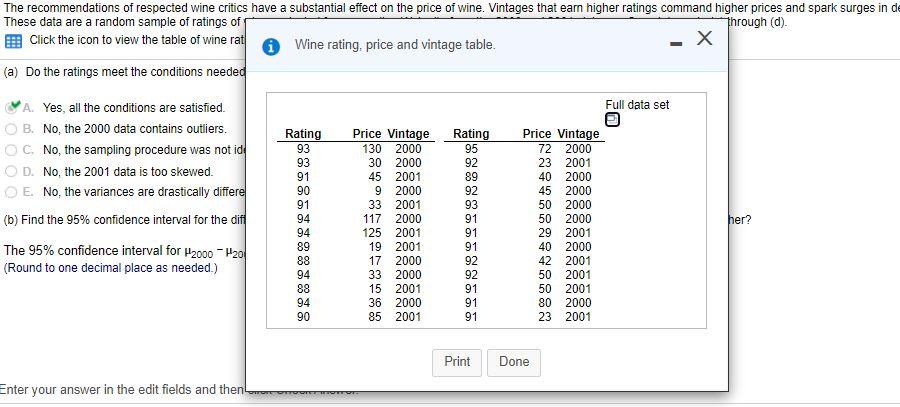This screenshot has width=900, height=407.
Task: Click the price cell 80 in right table
Action: click(x=545, y=303)
